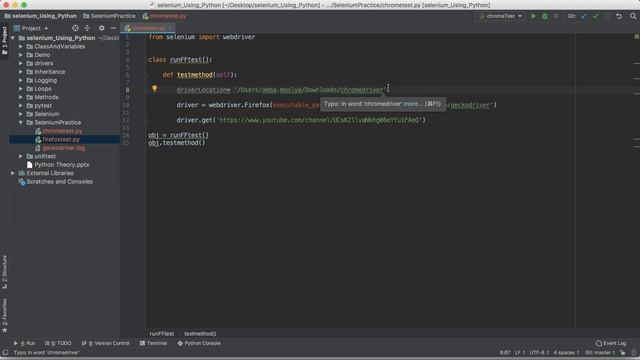Commit changes using green checkmark icon

pos(596,16)
